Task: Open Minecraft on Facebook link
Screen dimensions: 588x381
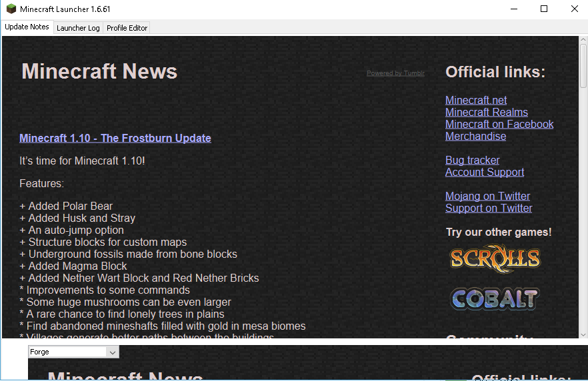Action: tap(499, 125)
